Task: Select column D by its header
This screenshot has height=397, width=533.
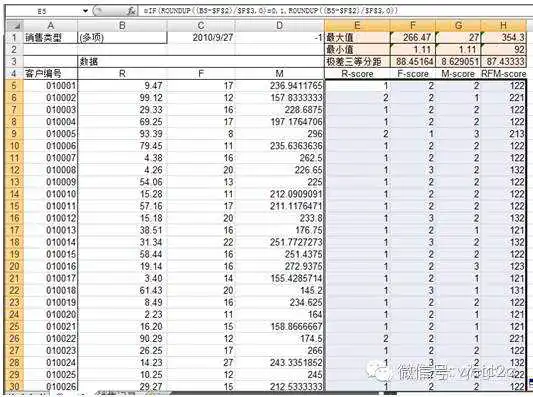Action: pos(279,25)
